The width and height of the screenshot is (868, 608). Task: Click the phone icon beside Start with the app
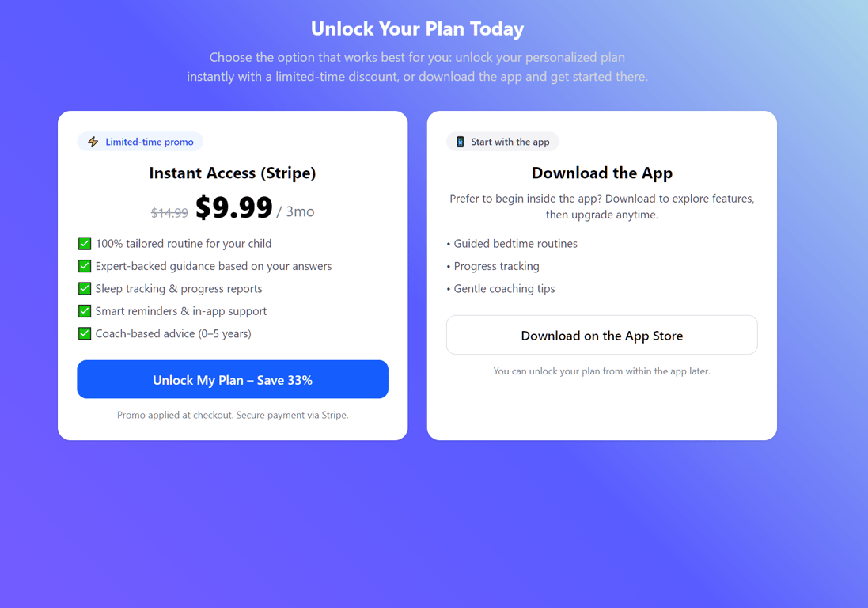pyautogui.click(x=461, y=142)
